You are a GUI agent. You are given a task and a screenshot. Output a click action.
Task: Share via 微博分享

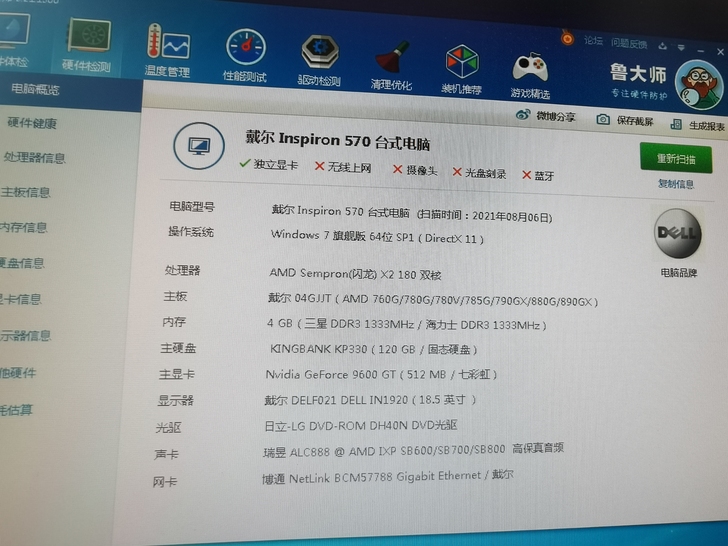(x=545, y=116)
